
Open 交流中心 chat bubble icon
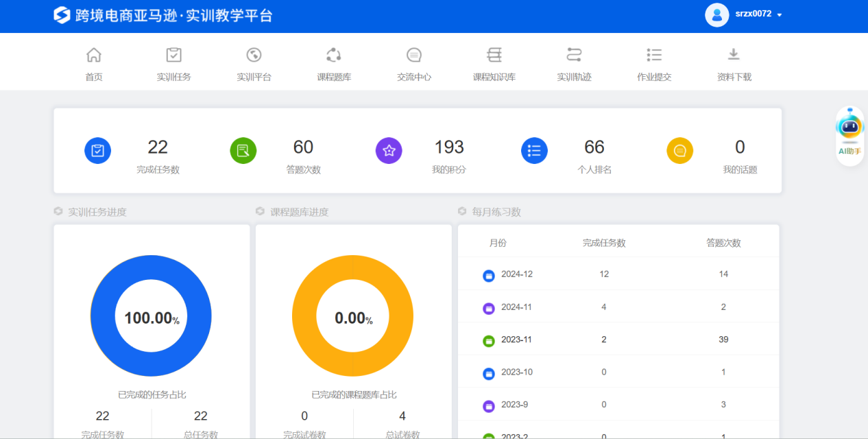tap(414, 55)
